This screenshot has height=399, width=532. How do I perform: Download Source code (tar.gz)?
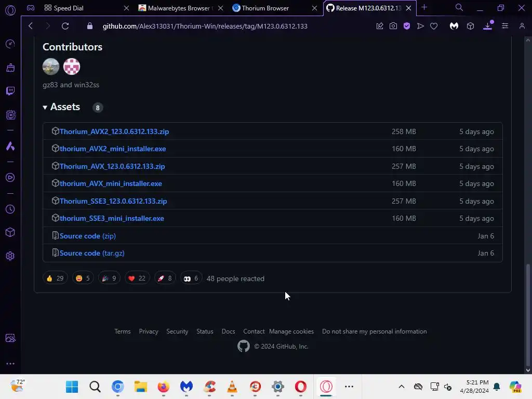coord(92,254)
